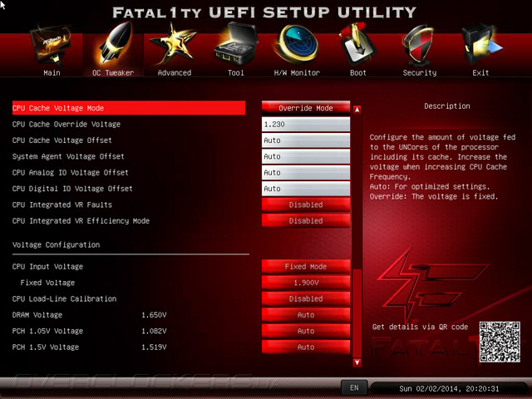Click the date and time display
Image resolution: width=532 pixels, height=399 pixels.
pyautogui.click(x=449, y=389)
